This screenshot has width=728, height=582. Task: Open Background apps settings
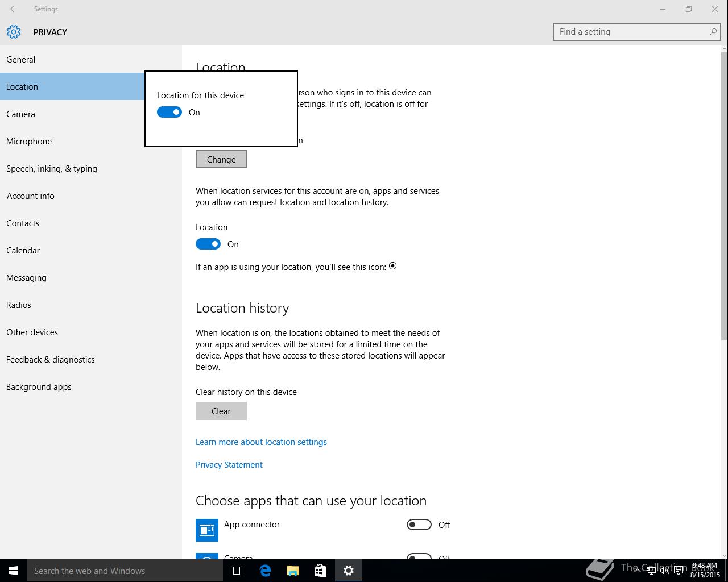(91, 386)
